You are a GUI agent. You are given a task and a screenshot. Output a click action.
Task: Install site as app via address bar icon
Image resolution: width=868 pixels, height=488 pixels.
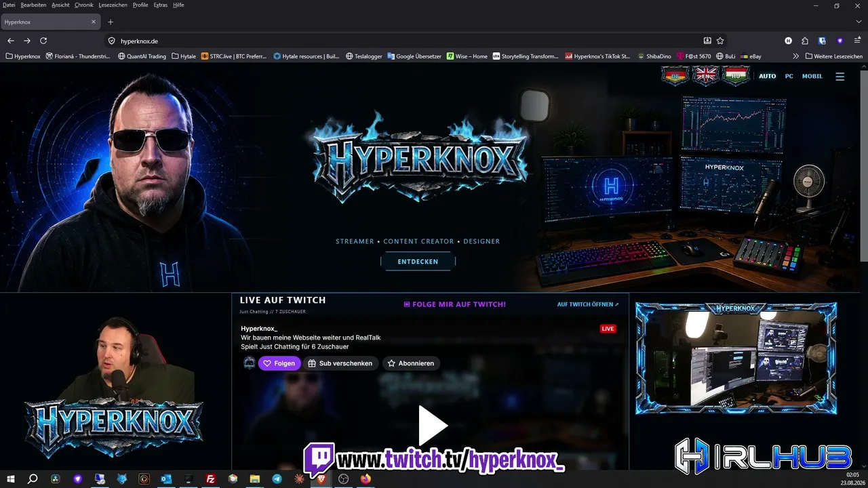point(707,41)
